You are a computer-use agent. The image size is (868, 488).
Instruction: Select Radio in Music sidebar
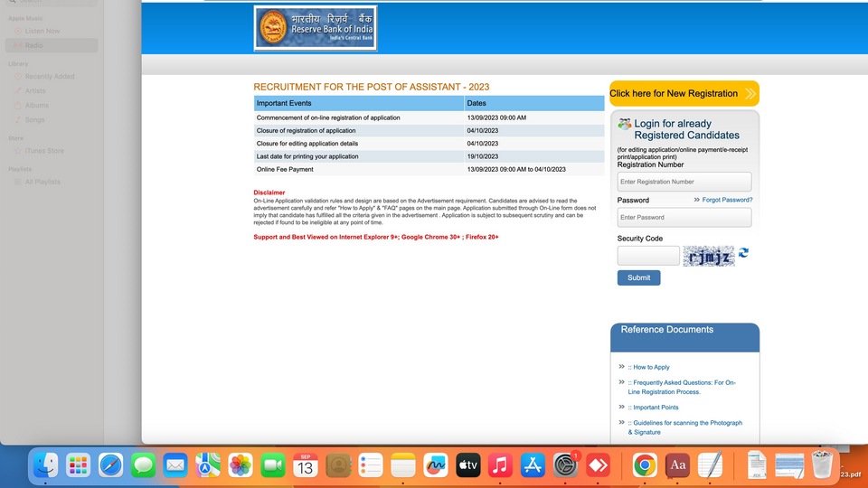point(52,45)
